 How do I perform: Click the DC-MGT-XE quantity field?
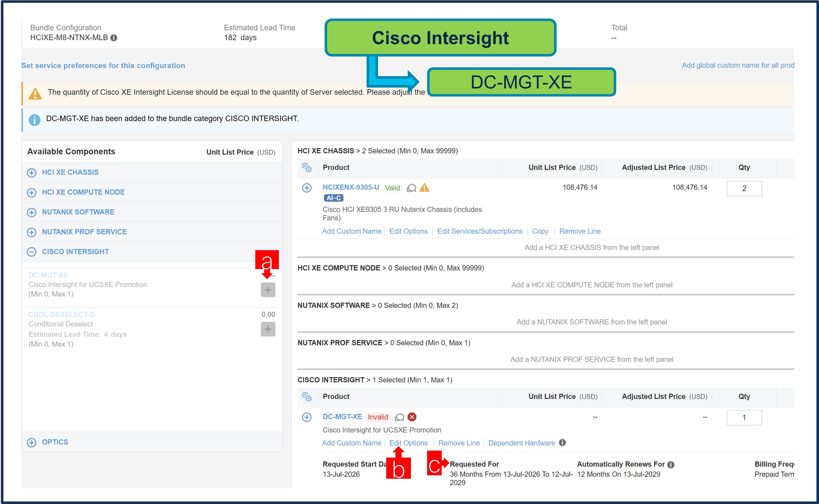pos(744,418)
